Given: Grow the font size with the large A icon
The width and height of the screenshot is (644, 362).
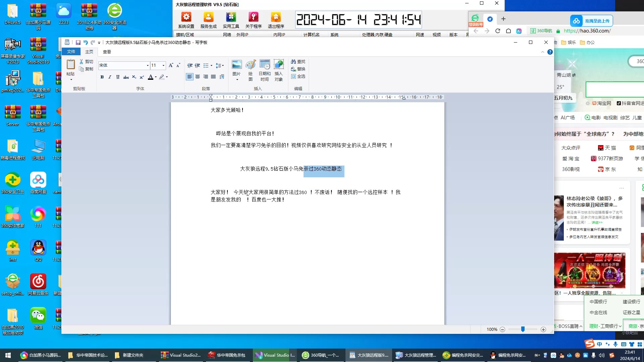Looking at the screenshot, I should pos(171,65).
